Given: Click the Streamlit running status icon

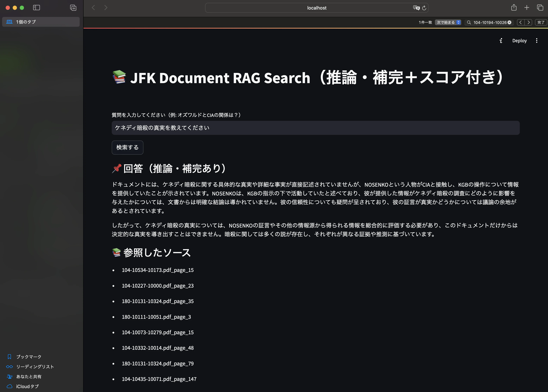Looking at the screenshot, I should (501, 41).
